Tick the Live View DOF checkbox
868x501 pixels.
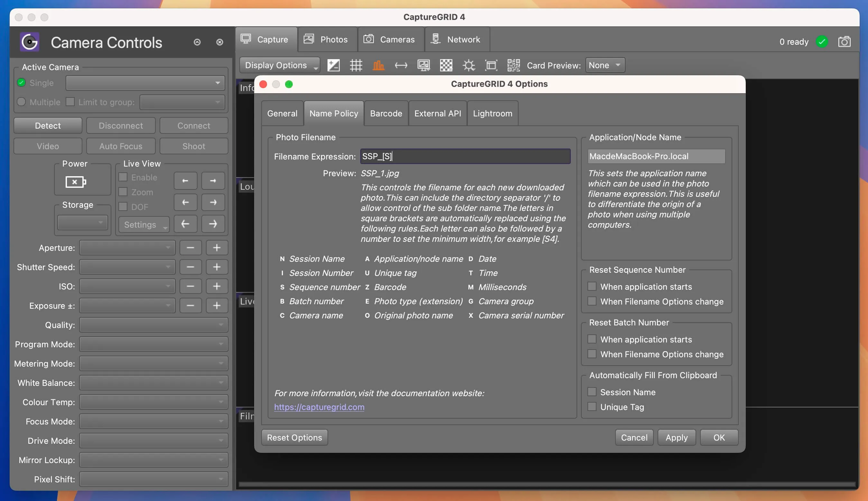[x=123, y=206]
